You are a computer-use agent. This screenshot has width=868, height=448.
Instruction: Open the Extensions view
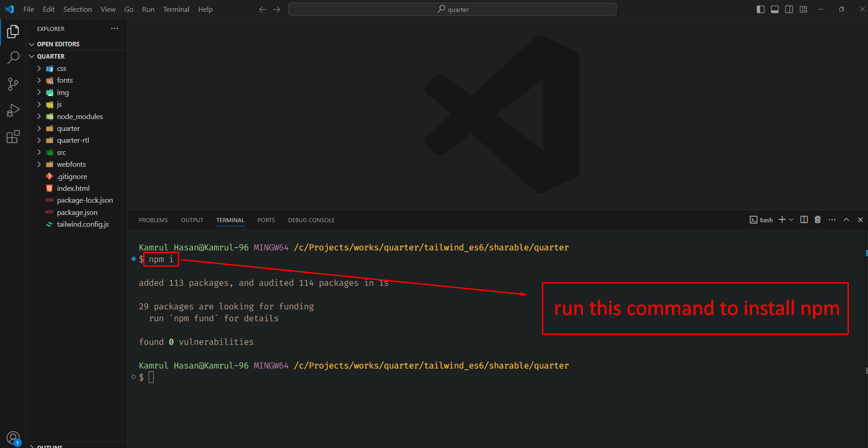coord(13,137)
